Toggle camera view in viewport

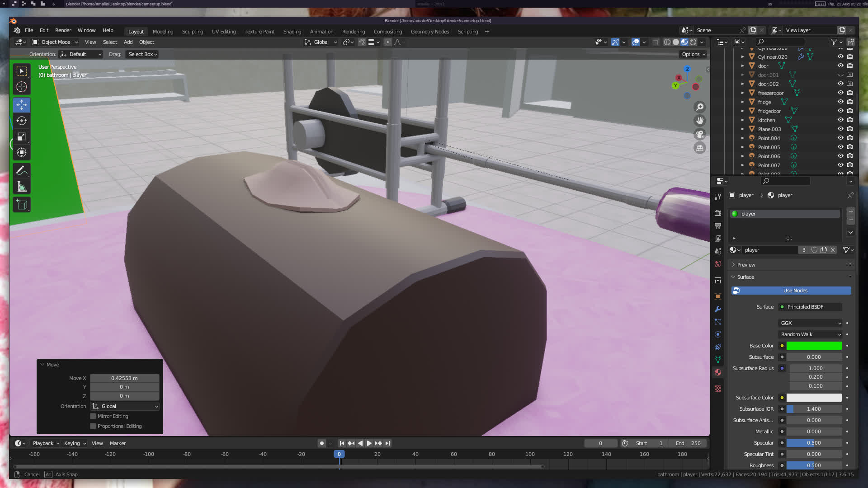click(x=700, y=134)
